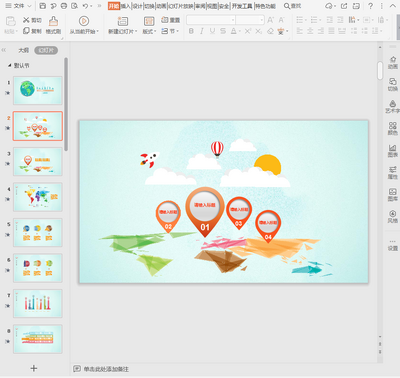
Task: Select the 01 map pin on slide
Action: [205, 212]
